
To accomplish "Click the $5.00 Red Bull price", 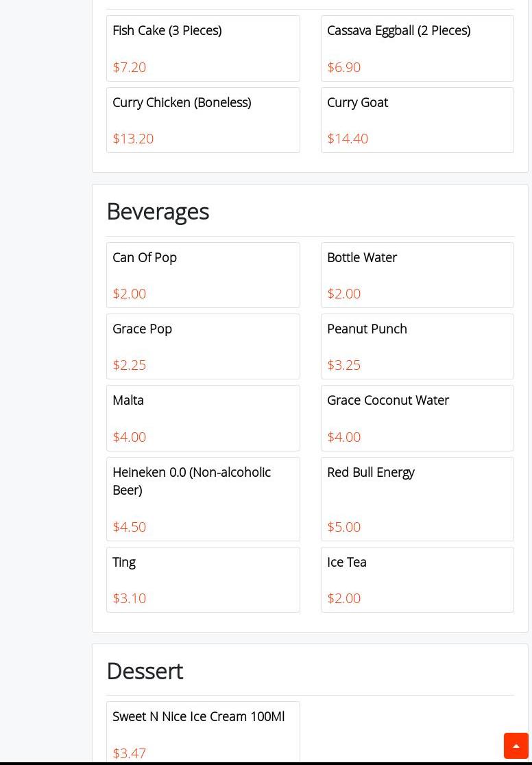I will [343, 527].
